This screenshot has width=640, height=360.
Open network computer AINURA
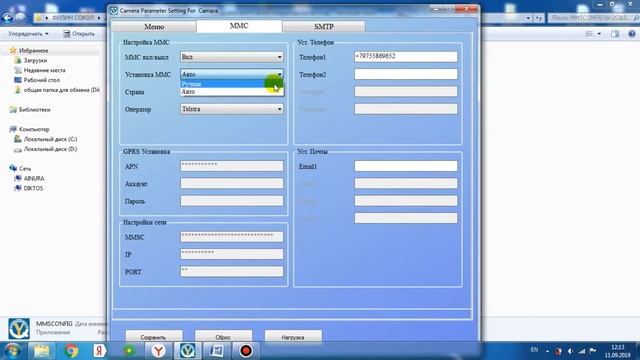pos(33,178)
